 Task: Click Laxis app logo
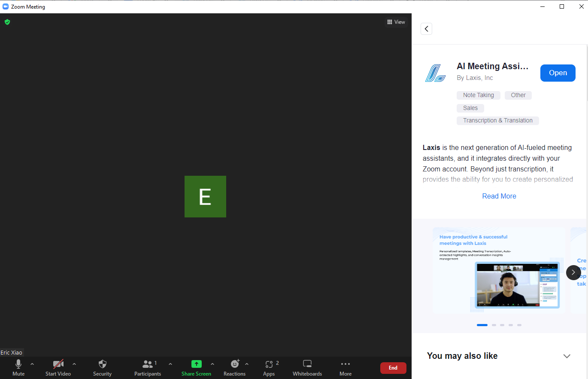(435, 73)
